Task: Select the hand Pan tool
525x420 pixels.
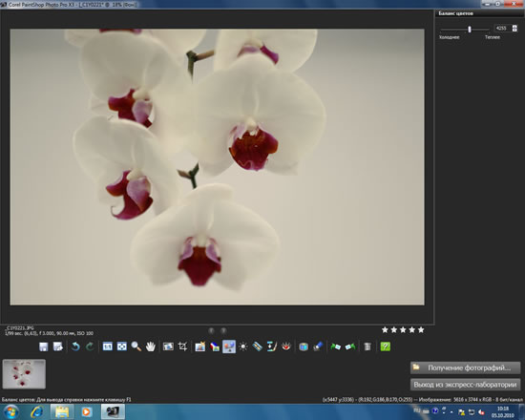Action: click(x=150, y=346)
